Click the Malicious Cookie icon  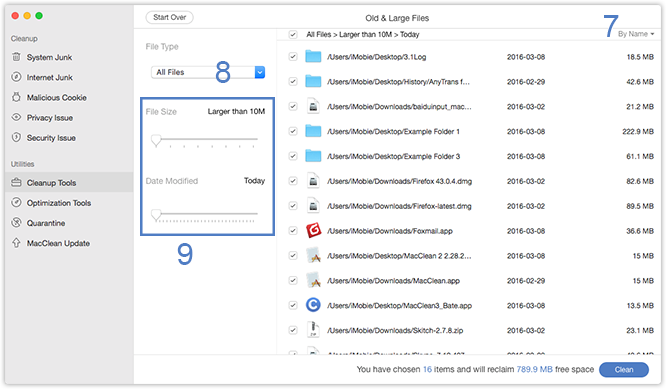tap(16, 97)
